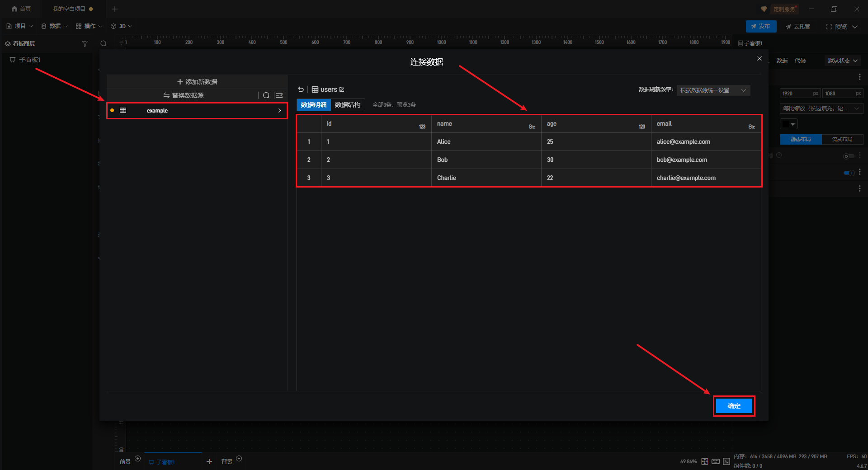This screenshot has width=868, height=470.
Task: Open the black background color swatch
Action: (789, 124)
